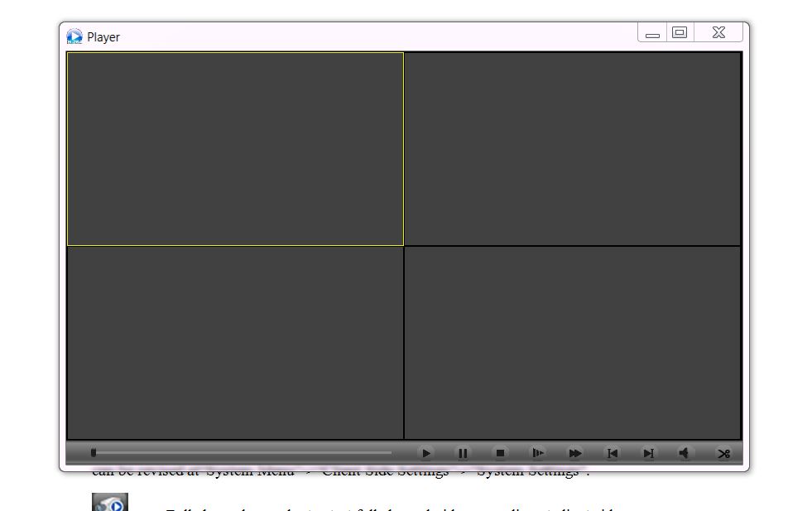
Task: Stop the video playback
Action: click(x=500, y=454)
